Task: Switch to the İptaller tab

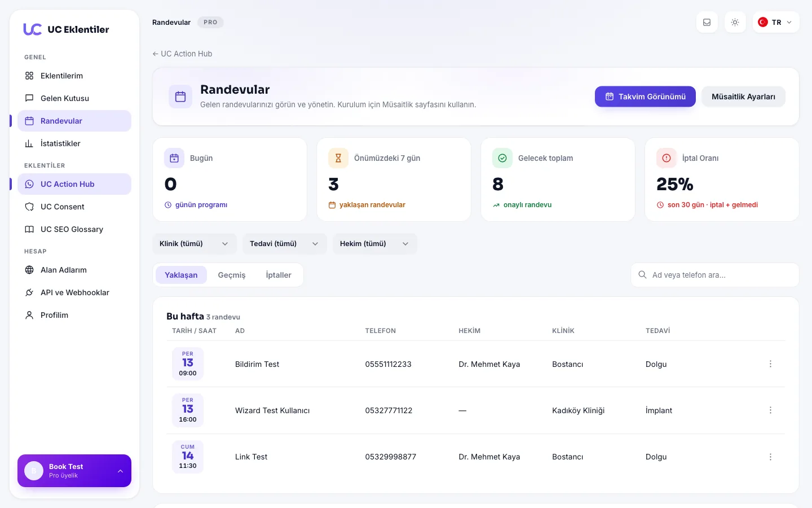Action: tap(279, 275)
